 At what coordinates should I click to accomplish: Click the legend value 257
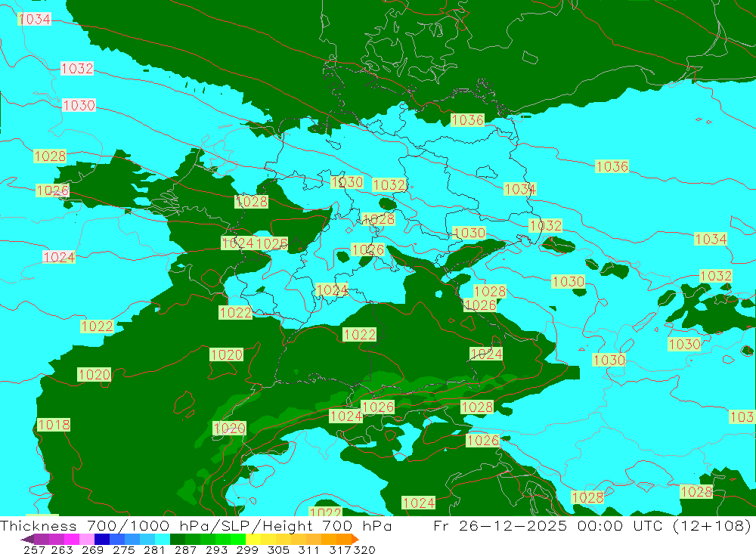coord(34,550)
